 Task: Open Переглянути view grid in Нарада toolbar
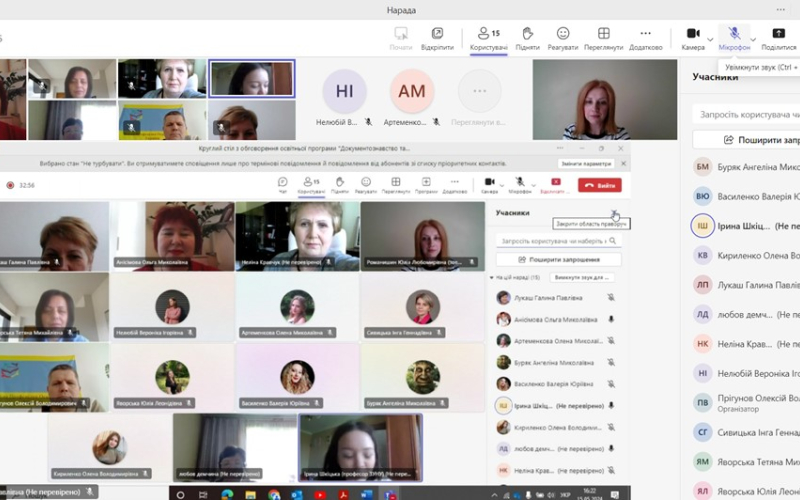coord(604,39)
